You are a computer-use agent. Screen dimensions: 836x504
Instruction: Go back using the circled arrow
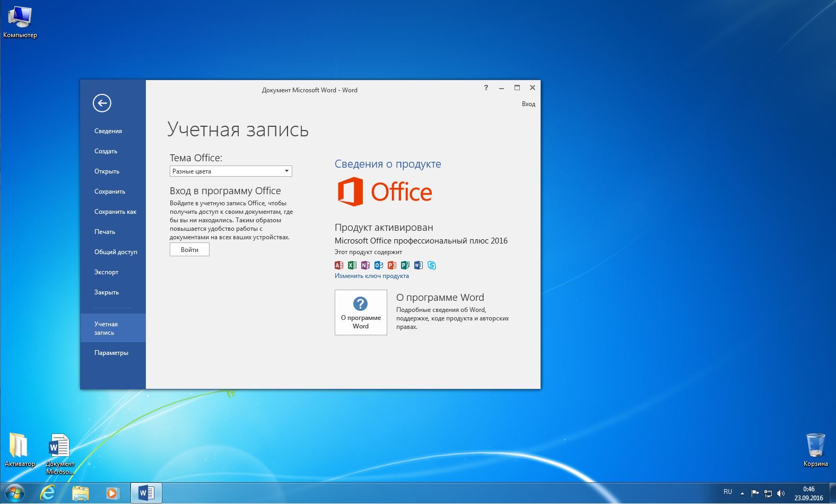coord(102,103)
